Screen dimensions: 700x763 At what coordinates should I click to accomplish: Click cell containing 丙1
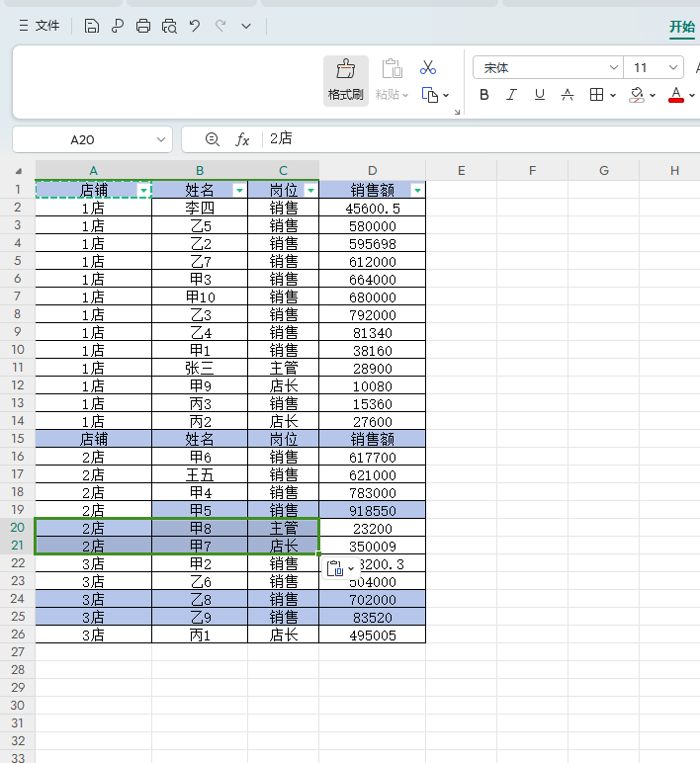click(x=200, y=635)
